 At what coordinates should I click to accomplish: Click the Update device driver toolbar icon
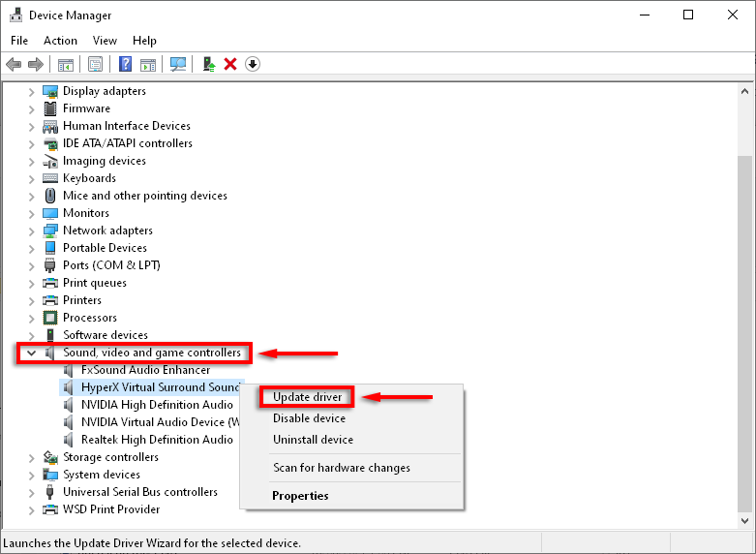209,64
